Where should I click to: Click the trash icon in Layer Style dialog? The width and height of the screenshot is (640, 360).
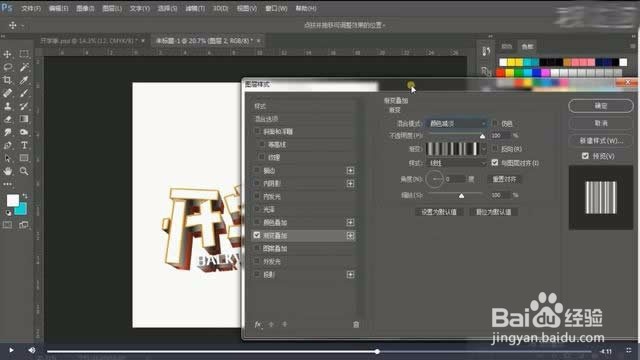click(x=356, y=324)
